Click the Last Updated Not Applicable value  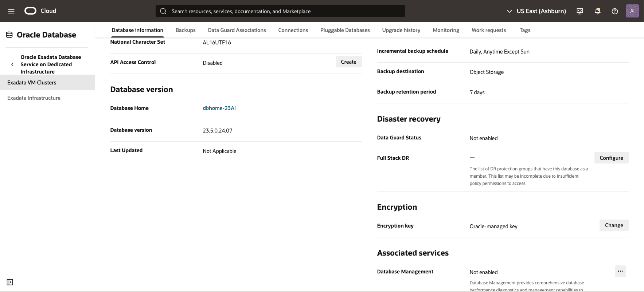(x=219, y=151)
